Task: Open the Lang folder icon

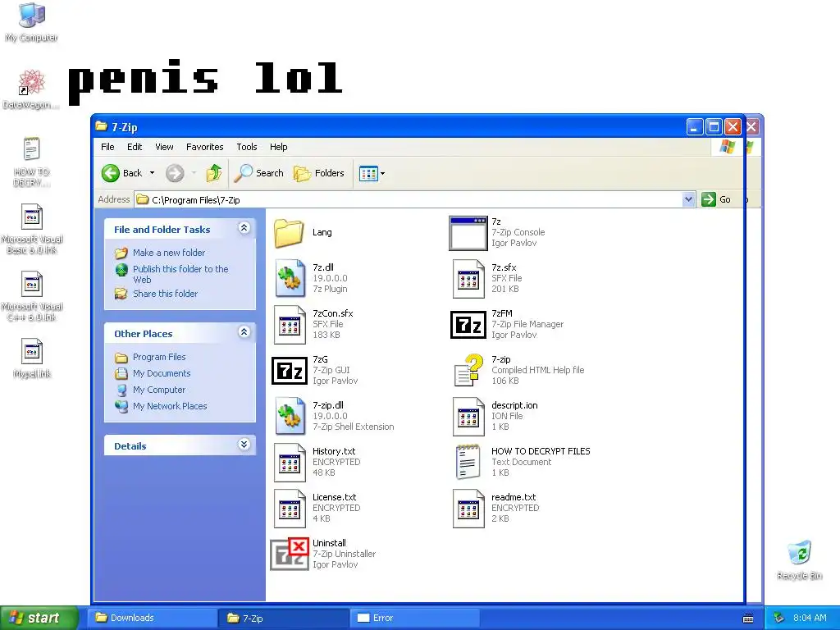Action: (290, 233)
